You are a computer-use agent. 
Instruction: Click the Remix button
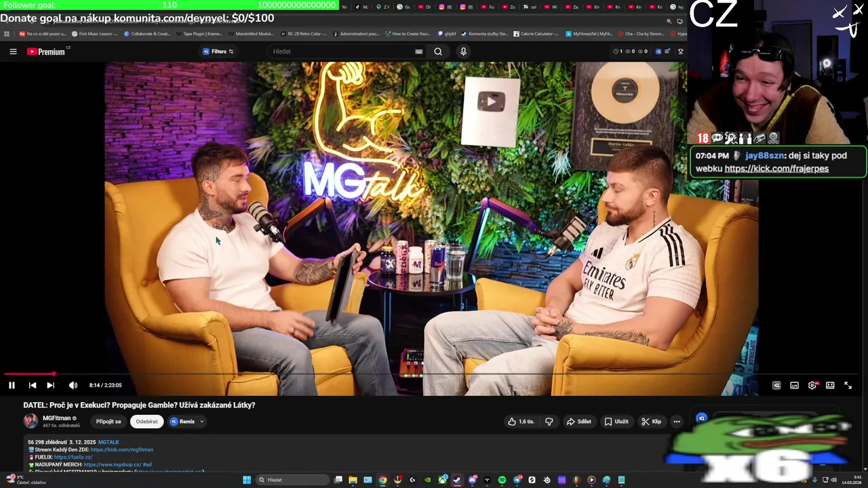tap(182, 422)
